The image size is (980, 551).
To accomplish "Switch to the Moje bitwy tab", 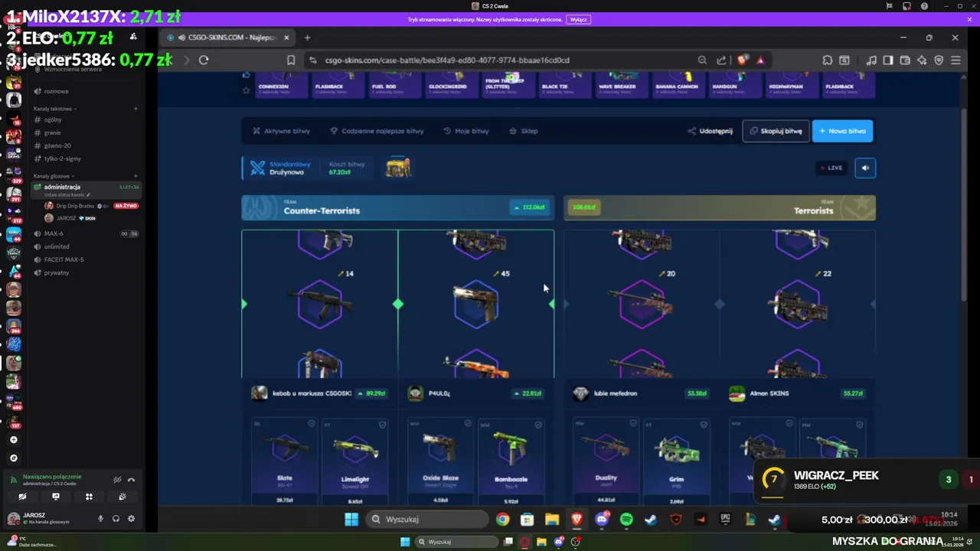I will click(466, 131).
